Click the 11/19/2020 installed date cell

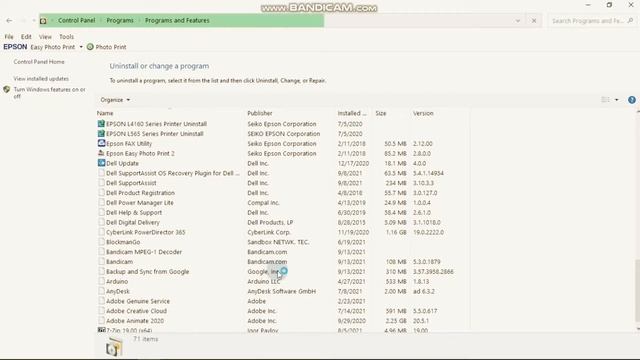tap(353, 232)
